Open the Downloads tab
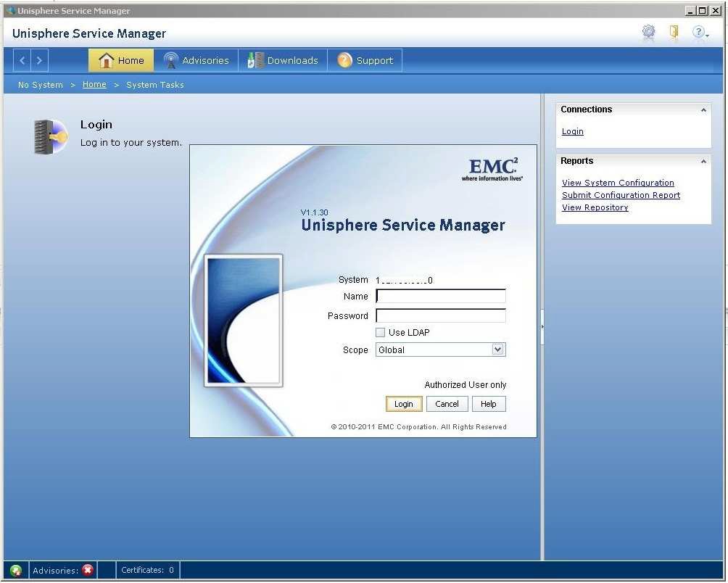The width and height of the screenshot is (728, 583). coord(283,60)
